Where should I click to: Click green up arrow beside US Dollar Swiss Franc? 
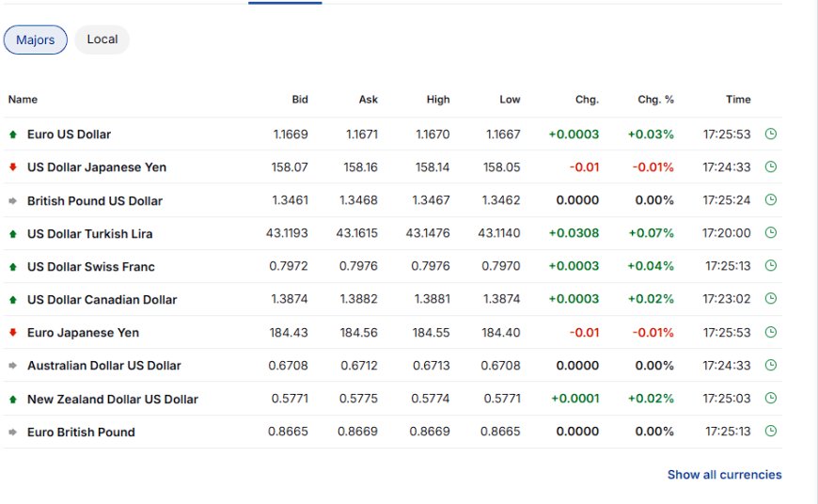tap(13, 267)
